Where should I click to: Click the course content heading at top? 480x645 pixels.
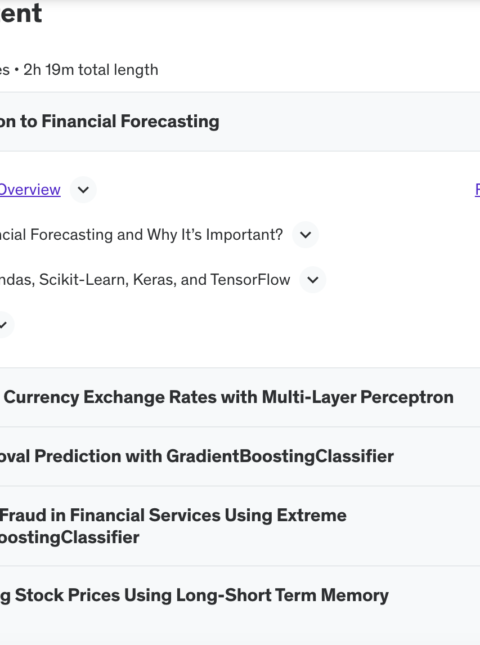click(x=21, y=13)
